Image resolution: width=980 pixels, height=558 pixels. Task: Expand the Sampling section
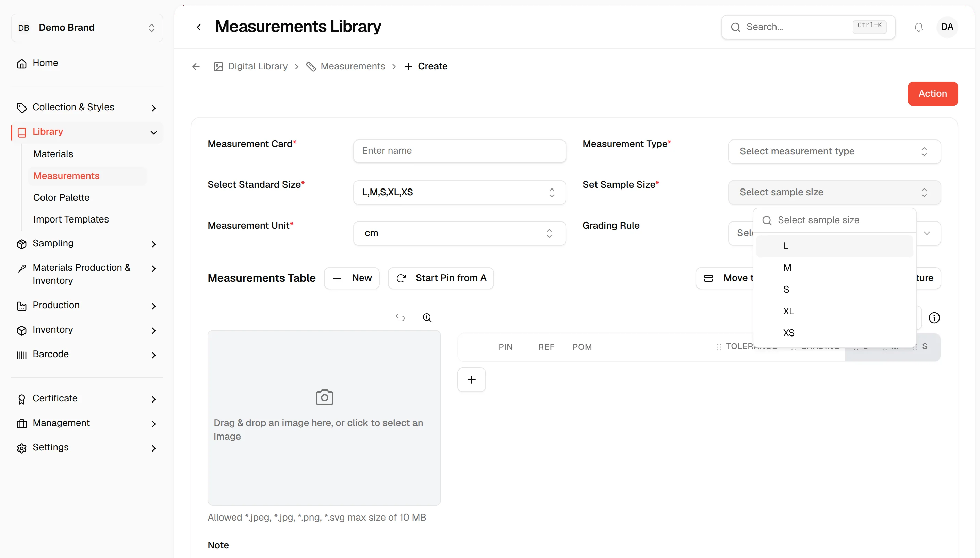pyautogui.click(x=87, y=244)
